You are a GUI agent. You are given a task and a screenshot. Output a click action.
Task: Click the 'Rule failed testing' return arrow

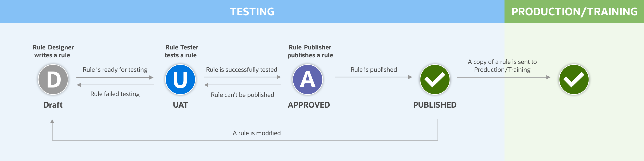[x=115, y=85]
